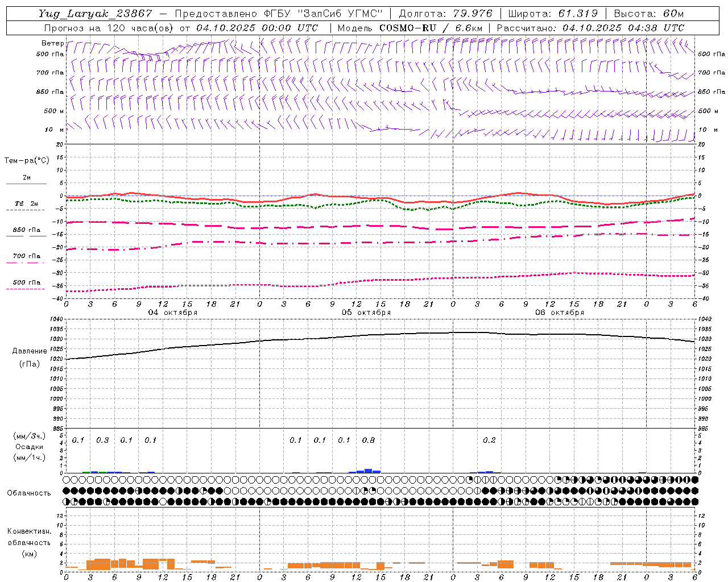
Task: Click the 0.2 precipitation amount
Action: pyautogui.click(x=489, y=440)
